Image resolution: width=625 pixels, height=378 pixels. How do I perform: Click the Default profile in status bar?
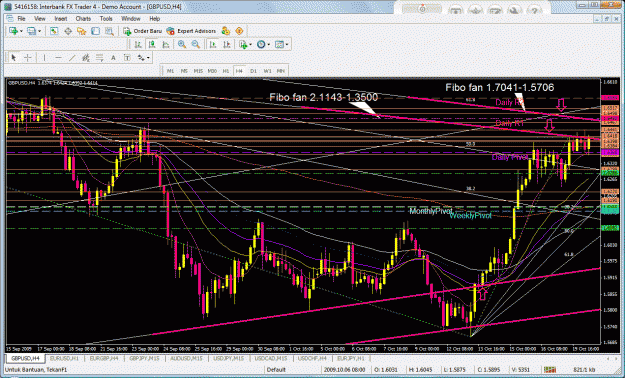(x=276, y=370)
